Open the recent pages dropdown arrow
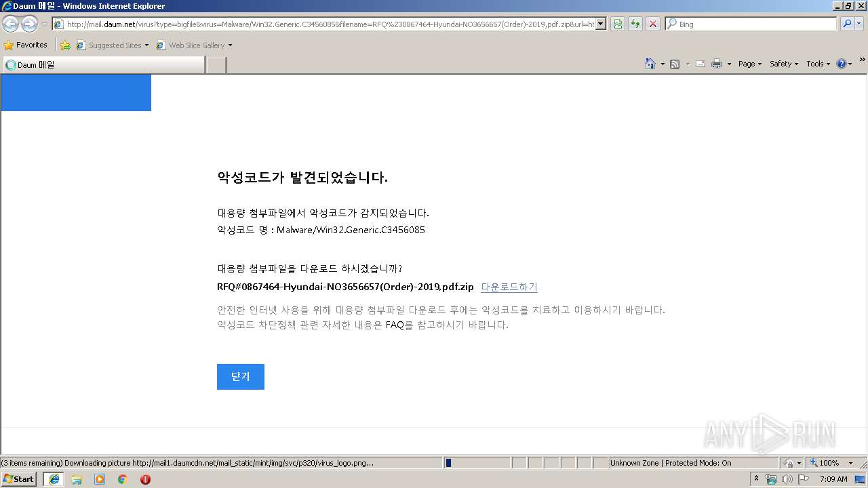The width and height of the screenshot is (868, 488). (x=44, y=24)
